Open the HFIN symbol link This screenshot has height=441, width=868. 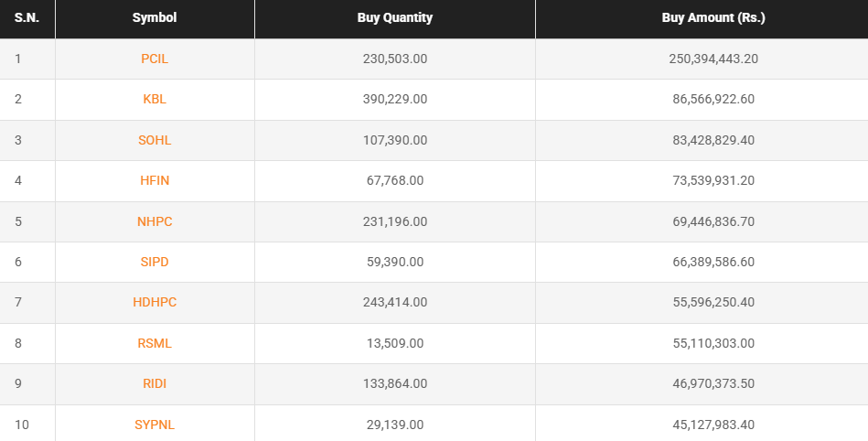point(155,180)
